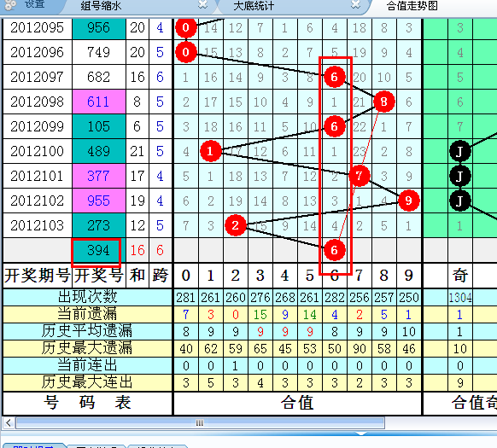The width and height of the screenshot is (497, 448).
Task: Click red ball 2 in row 2012103
Action: 235,225
